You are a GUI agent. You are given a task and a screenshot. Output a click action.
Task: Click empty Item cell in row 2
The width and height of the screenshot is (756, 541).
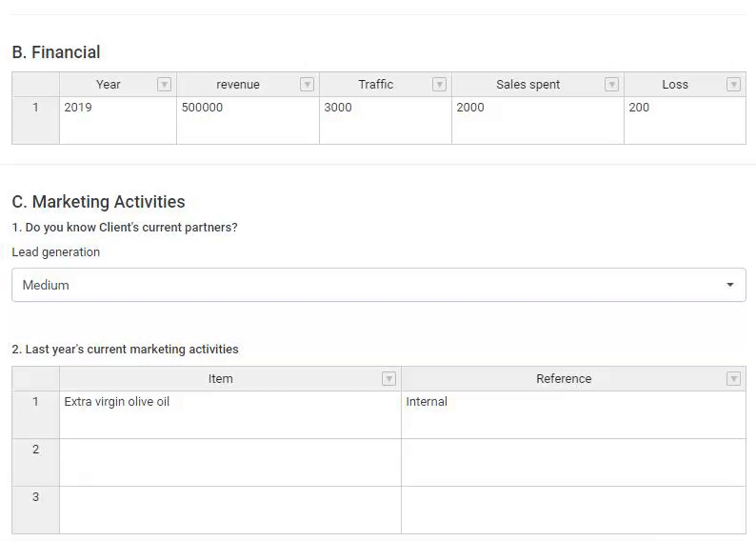tap(230, 462)
